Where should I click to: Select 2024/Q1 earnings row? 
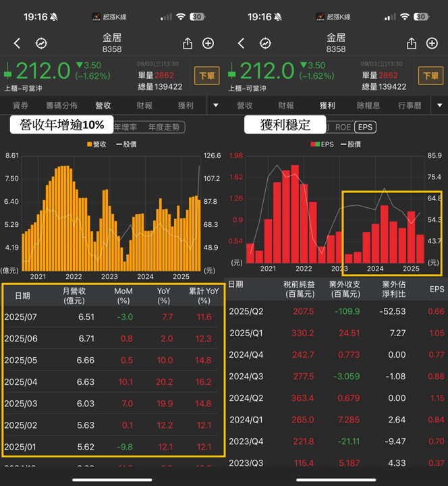(337, 420)
